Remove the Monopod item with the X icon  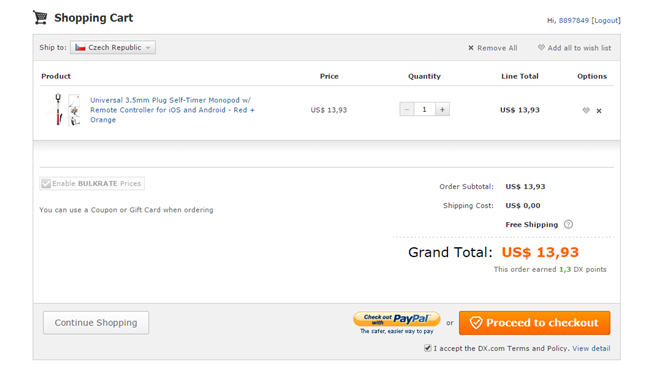599,111
